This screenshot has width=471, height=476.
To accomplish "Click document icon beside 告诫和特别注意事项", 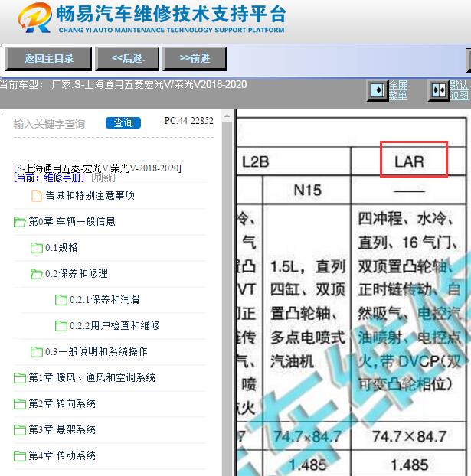I will 37,195.
